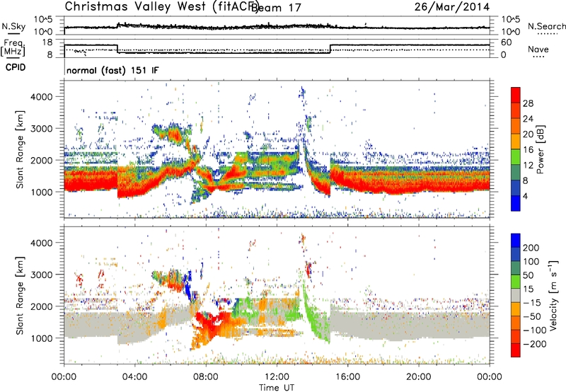Viewport: 566px width, 392px height.
Task: Click the '24' Power colorbar label
Action: pyautogui.click(x=528, y=119)
